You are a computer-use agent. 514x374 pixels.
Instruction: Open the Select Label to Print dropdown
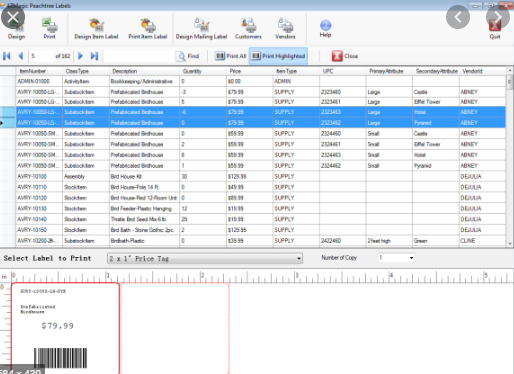click(x=205, y=258)
